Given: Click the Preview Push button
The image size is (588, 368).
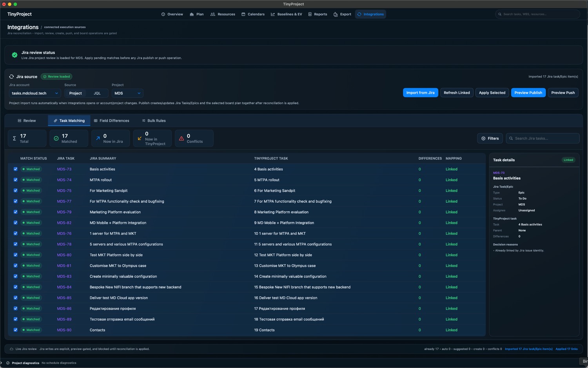Looking at the screenshot, I should [563, 93].
